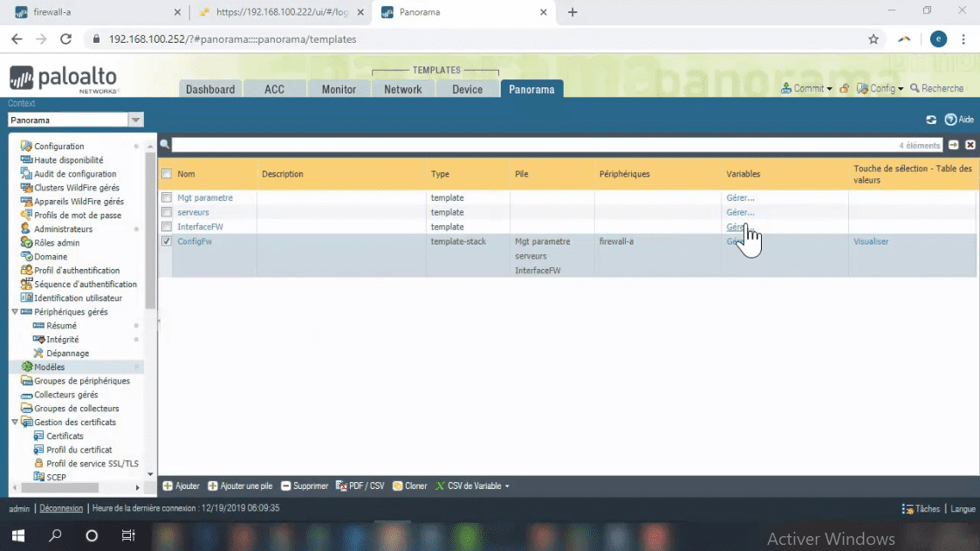Viewport: 980px width, 551px height.
Task: Check the Mgt parametre row checkbox
Action: tap(167, 198)
